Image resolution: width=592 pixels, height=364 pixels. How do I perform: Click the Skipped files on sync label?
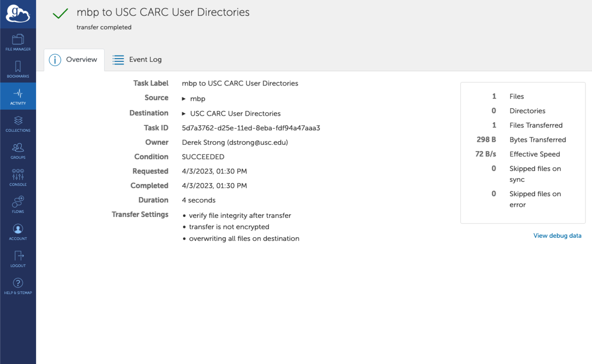coord(535,174)
